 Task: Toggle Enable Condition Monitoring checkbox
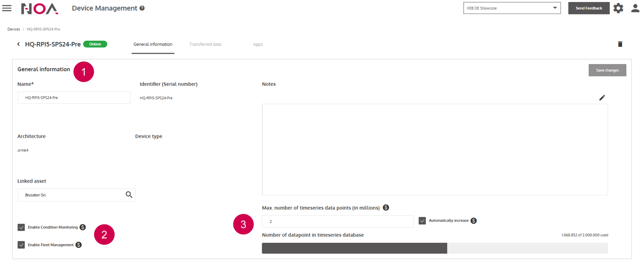pos(21,227)
